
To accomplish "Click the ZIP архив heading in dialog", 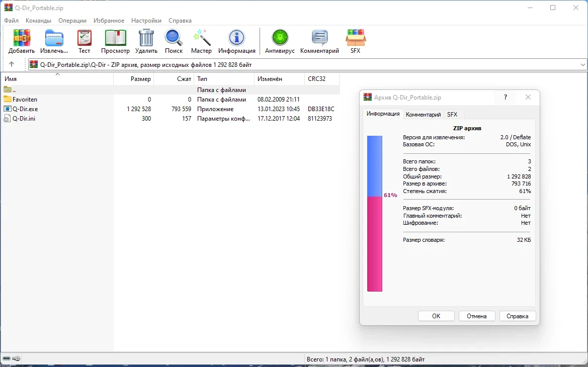I will pos(467,128).
